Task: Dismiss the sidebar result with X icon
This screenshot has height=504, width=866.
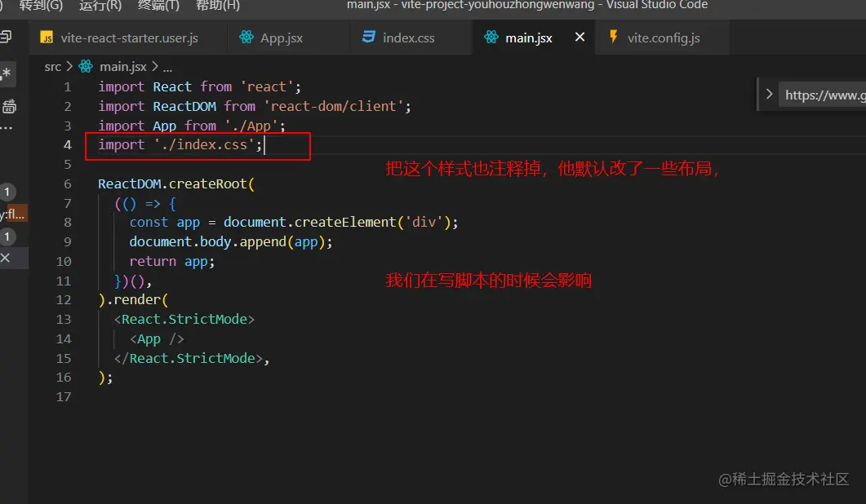Action: [6, 258]
